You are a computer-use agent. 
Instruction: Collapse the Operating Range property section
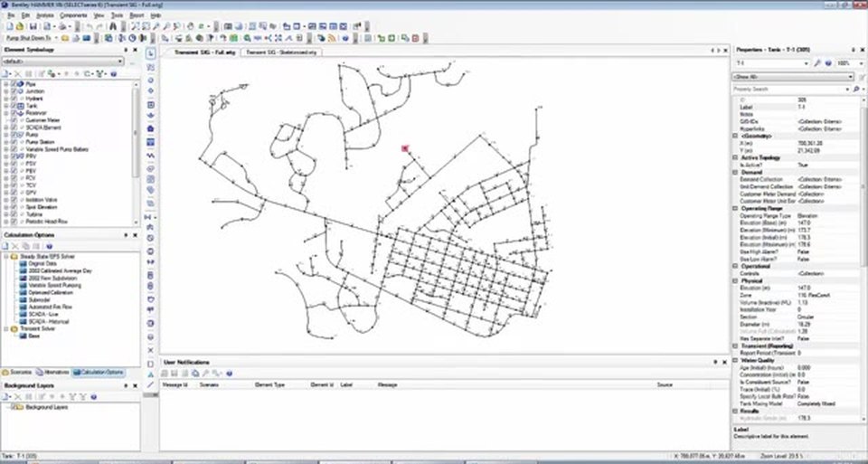[736, 209]
